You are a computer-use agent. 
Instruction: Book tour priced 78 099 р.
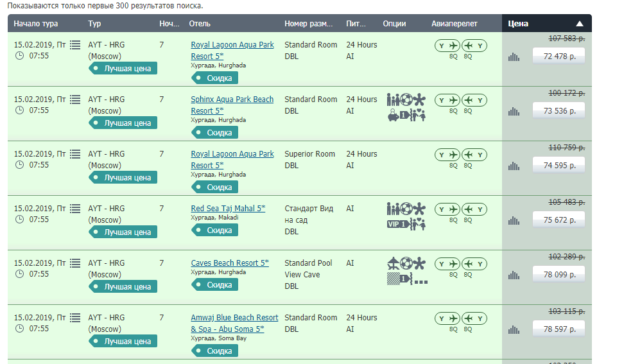click(x=559, y=274)
